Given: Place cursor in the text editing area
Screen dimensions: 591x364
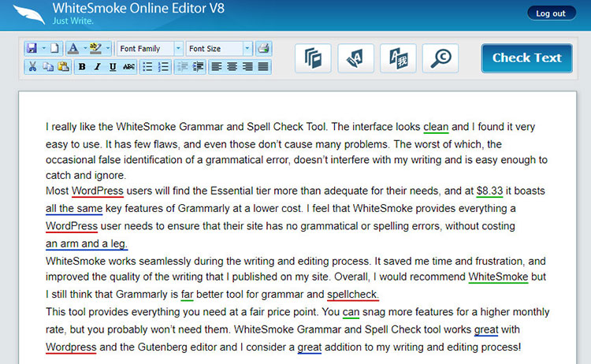Looking at the screenshot, I should 297,228.
